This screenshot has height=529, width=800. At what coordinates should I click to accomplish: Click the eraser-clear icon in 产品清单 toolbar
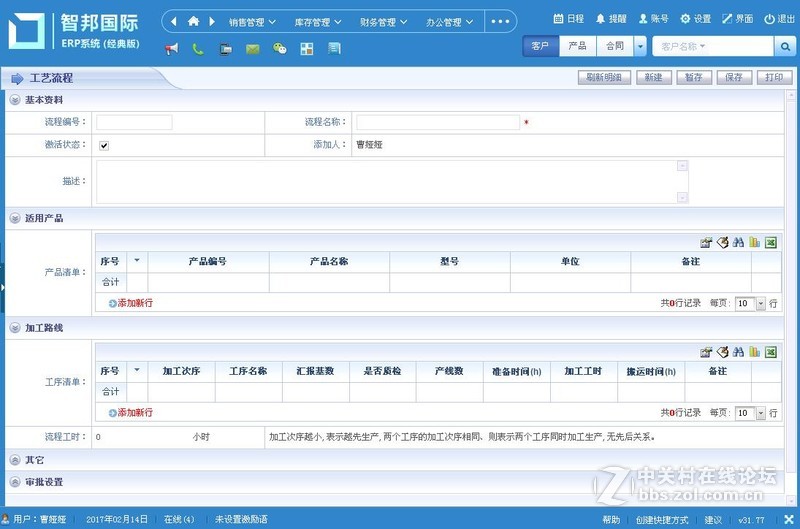coord(722,242)
